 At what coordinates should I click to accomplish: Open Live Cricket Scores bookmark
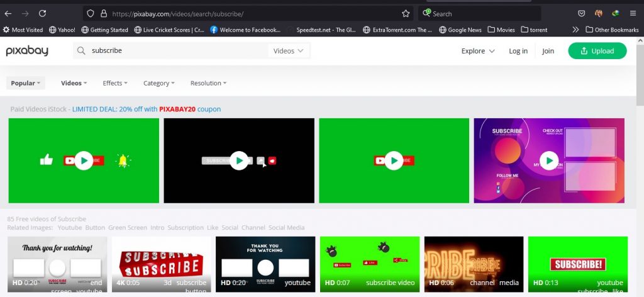pos(169,30)
